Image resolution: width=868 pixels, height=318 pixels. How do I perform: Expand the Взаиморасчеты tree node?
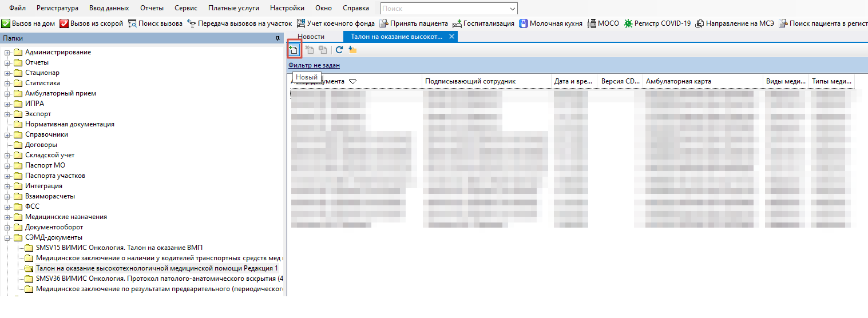pos(8,197)
